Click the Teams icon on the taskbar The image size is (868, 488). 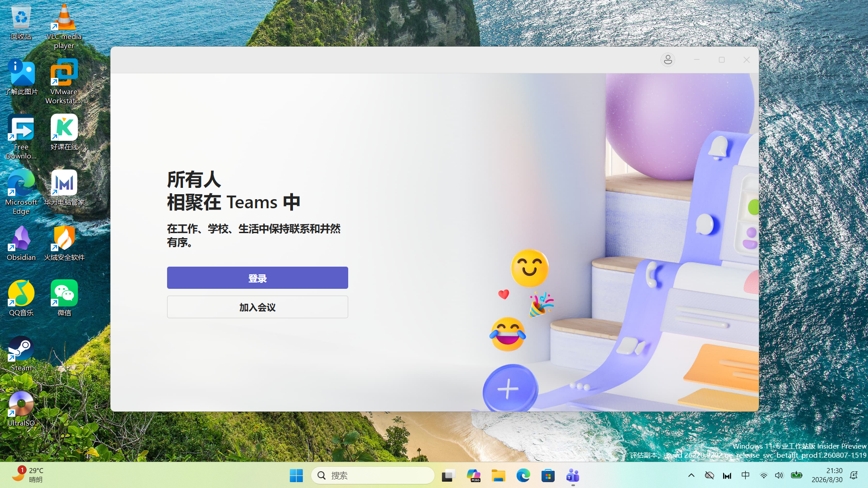573,475
